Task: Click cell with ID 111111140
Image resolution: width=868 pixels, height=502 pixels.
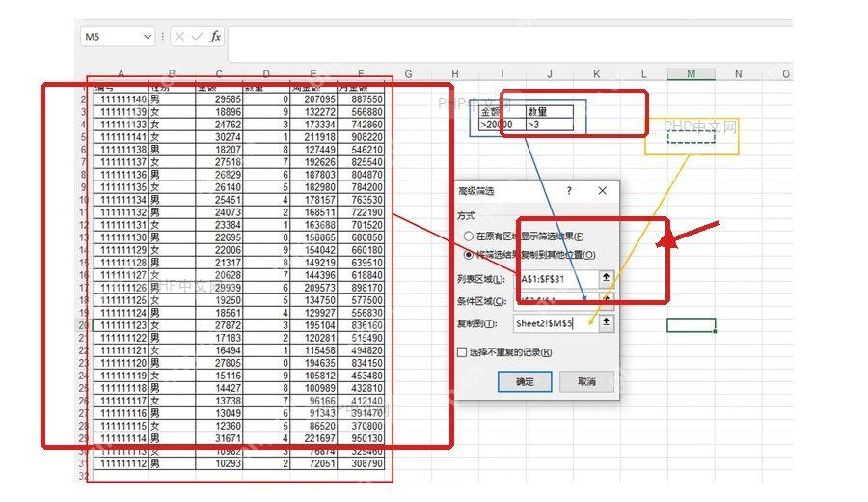Action: [x=121, y=99]
